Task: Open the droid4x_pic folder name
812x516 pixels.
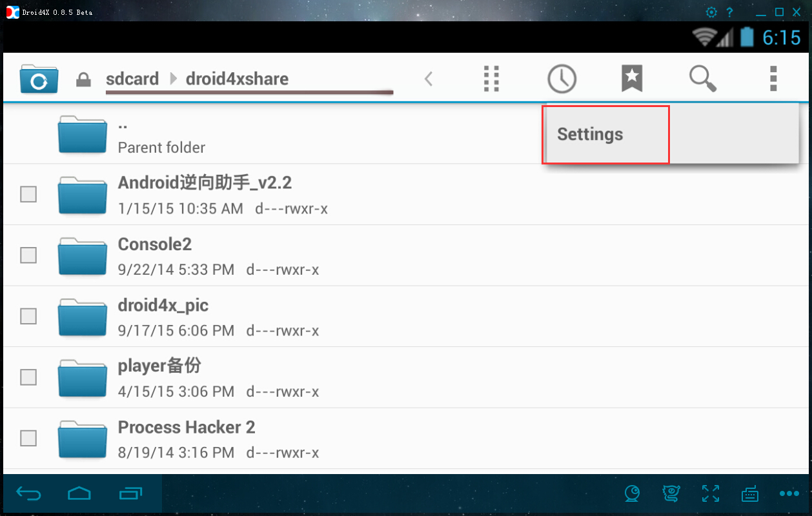Action: pyautogui.click(x=163, y=305)
